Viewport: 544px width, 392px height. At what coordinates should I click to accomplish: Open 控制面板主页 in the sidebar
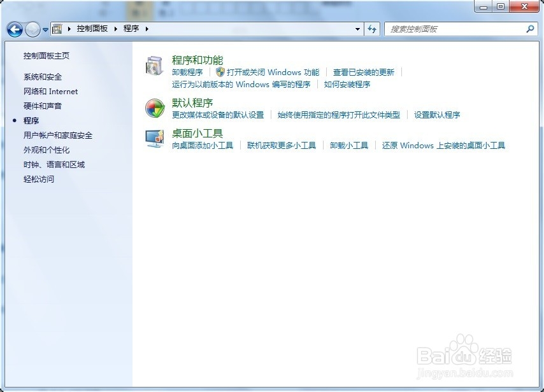coord(47,56)
